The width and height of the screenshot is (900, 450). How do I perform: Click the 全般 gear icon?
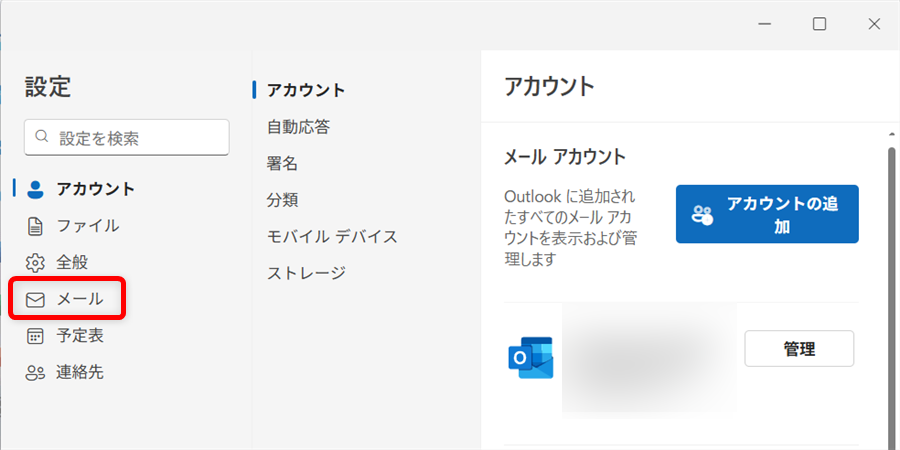pyautogui.click(x=36, y=263)
